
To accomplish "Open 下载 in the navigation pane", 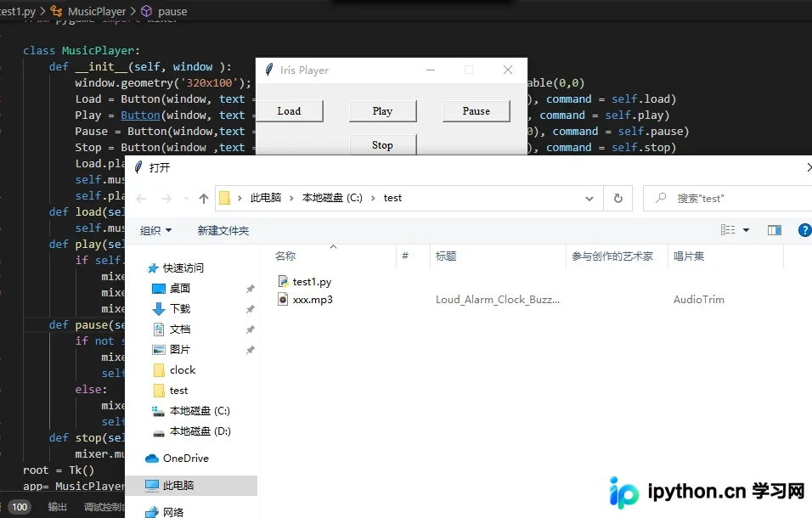I will [180, 309].
